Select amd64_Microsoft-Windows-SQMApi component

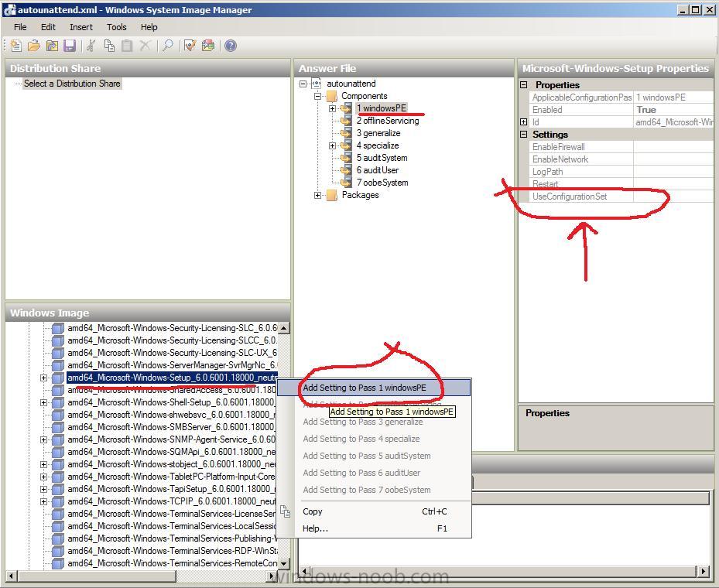[x=172, y=452]
